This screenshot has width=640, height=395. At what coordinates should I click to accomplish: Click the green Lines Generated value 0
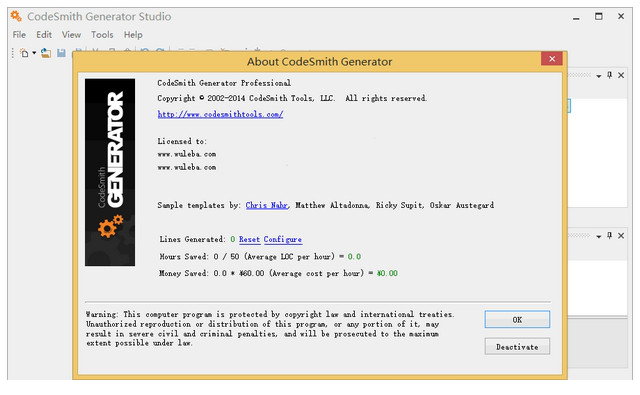[x=233, y=240]
